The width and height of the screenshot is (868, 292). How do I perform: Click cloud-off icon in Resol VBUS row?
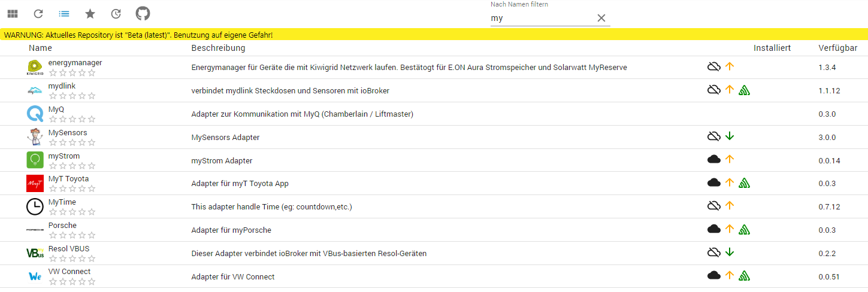tap(713, 252)
